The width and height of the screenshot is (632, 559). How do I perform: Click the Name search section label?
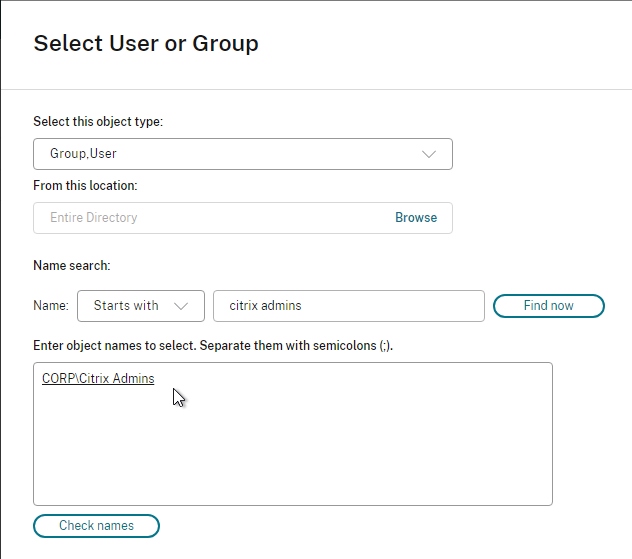tap(72, 266)
